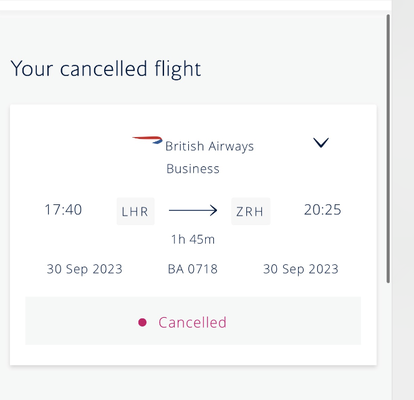
Task: Click the British Airways ribbon logo
Action: [x=147, y=140]
